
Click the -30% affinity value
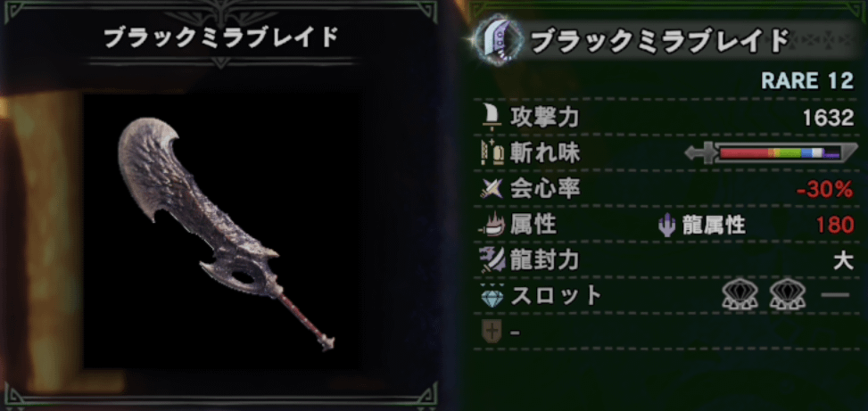click(825, 190)
